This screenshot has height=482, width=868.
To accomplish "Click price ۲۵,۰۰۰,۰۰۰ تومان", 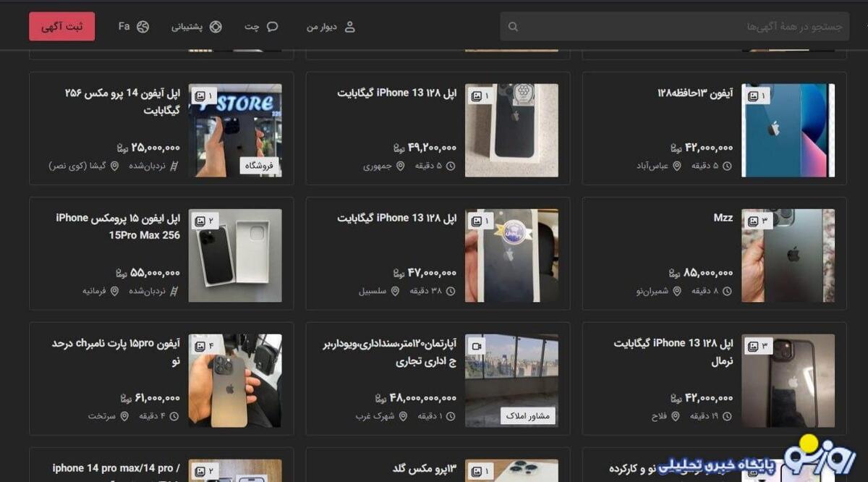I will pyautogui.click(x=148, y=148).
